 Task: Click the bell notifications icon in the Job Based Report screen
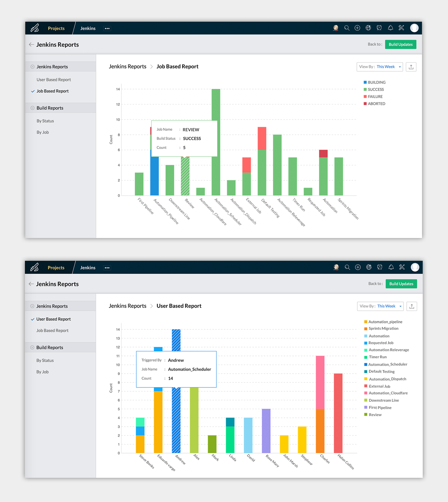point(390,28)
